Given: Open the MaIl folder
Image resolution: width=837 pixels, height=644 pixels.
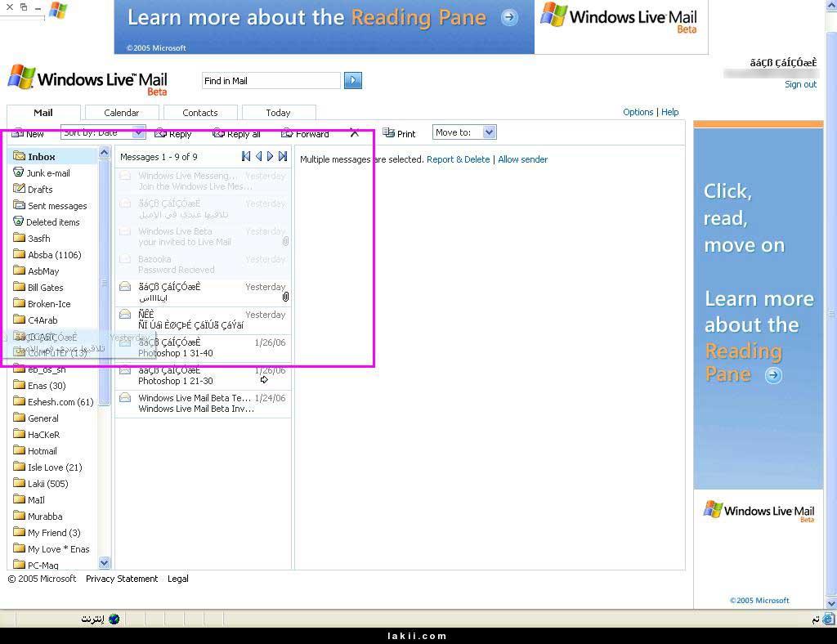Looking at the screenshot, I should (29, 500).
